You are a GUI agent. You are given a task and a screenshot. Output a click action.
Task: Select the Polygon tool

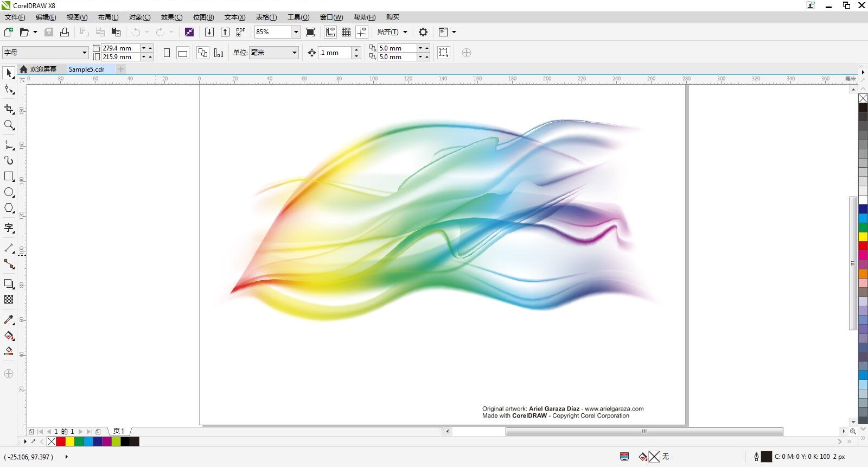pyautogui.click(x=9, y=208)
